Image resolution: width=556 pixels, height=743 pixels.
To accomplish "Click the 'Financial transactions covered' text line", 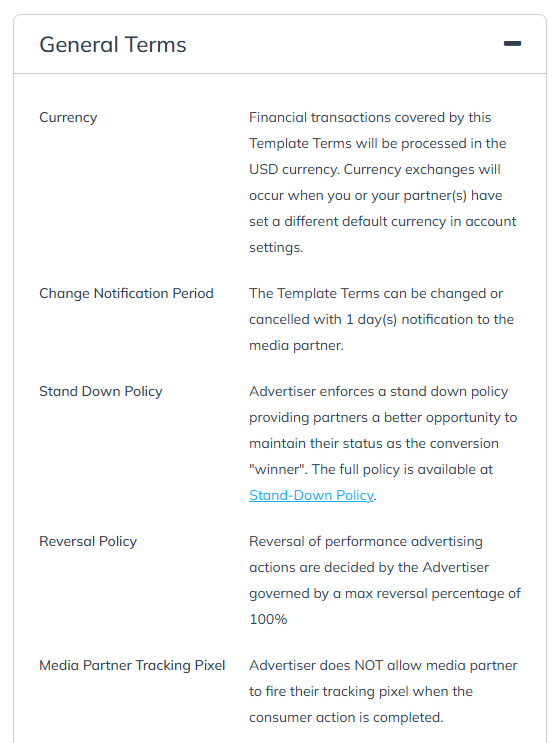I will click(x=370, y=118).
